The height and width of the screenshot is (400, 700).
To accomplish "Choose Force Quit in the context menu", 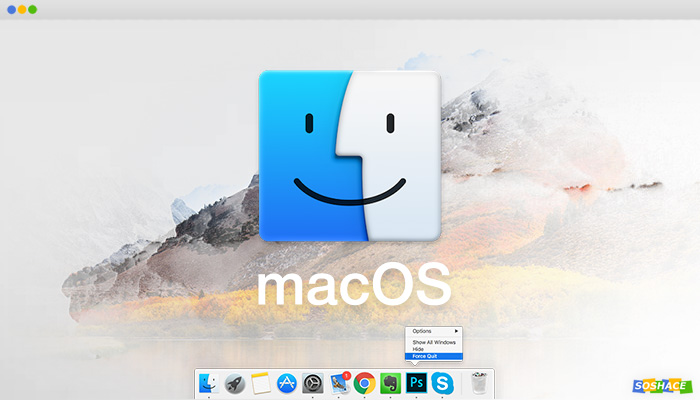I will pos(434,356).
